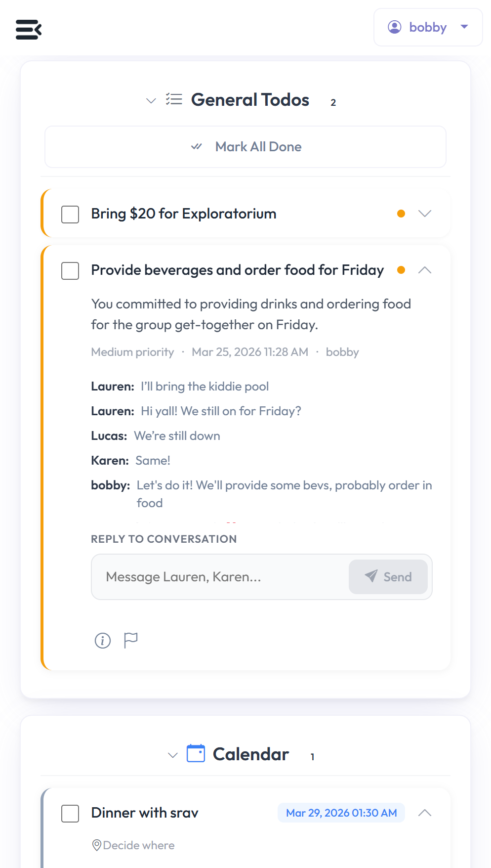The width and height of the screenshot is (491, 868).
Task: Check off Bring $20 for Exploratorium
Action: pos(70,214)
